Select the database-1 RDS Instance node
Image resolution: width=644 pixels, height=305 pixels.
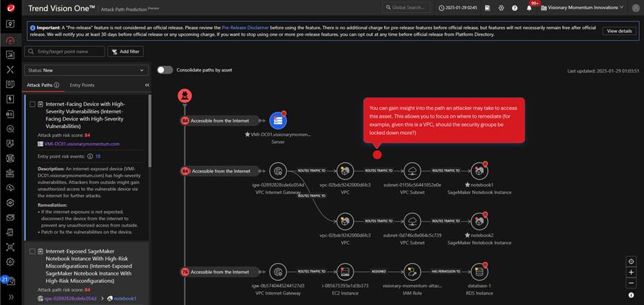[479, 272]
